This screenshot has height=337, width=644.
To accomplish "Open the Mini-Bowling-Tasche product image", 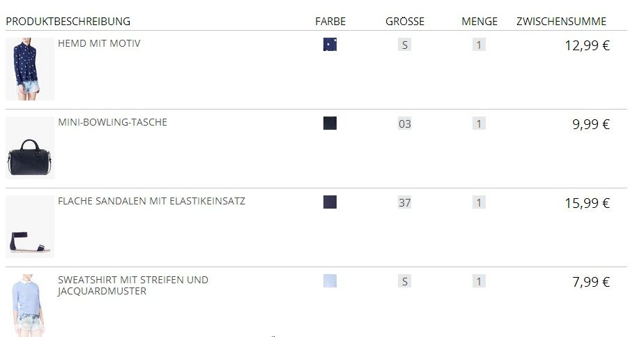I will click(x=30, y=148).
